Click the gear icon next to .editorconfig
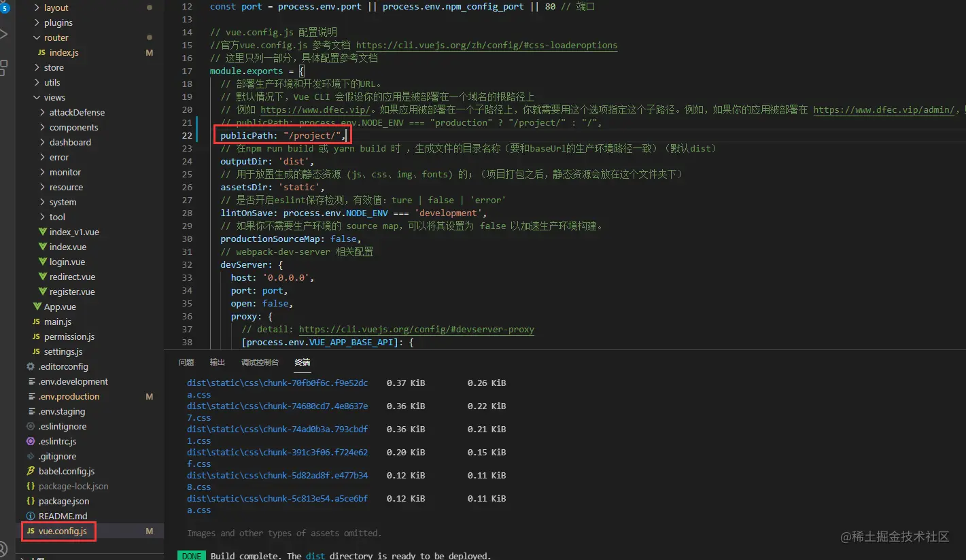Viewport: 966px width, 560px height. tap(30, 366)
